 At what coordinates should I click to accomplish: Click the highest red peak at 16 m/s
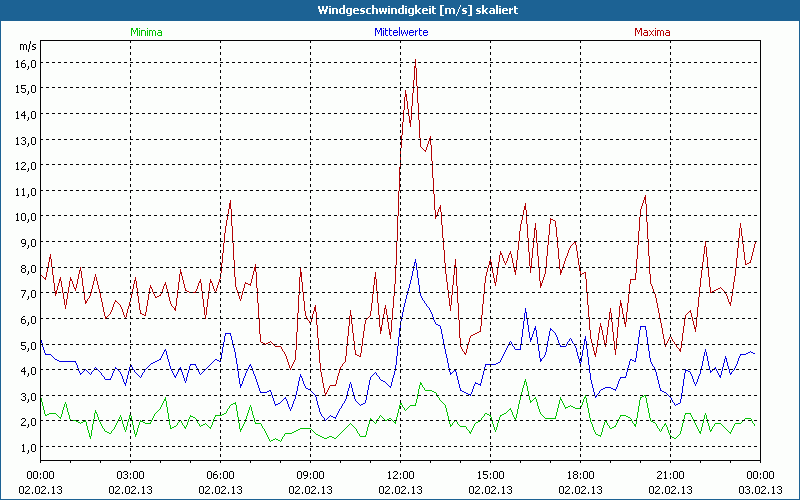415,63
